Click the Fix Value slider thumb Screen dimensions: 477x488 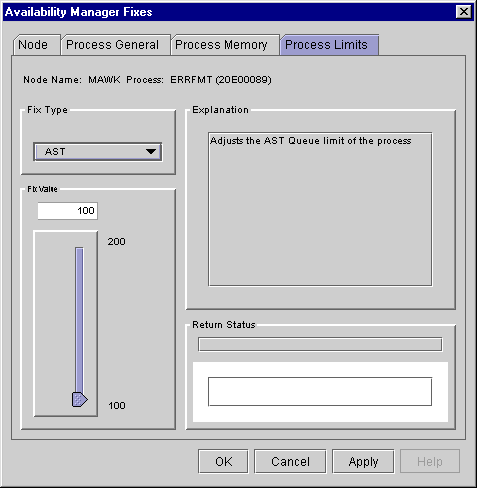79,399
